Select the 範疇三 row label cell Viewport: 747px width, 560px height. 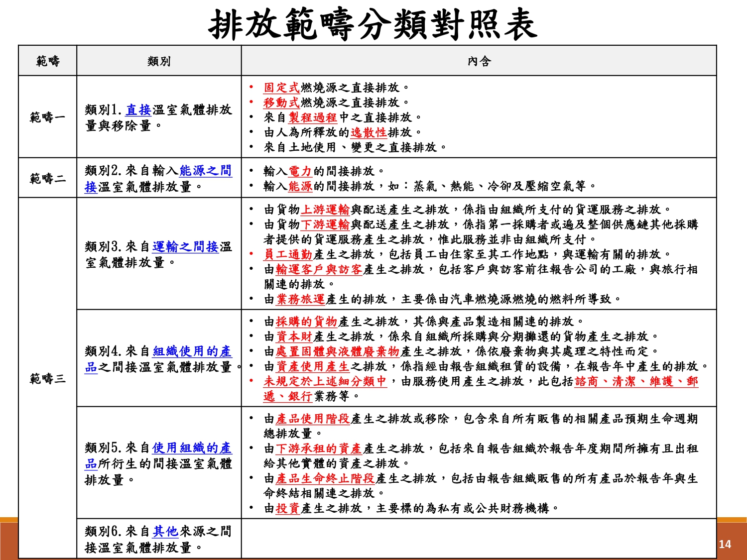[48, 379]
